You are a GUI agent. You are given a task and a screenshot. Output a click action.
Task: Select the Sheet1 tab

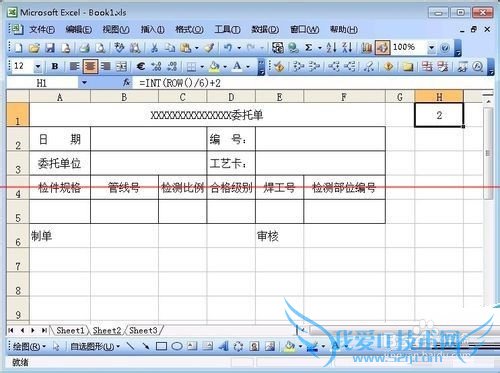coord(70,330)
